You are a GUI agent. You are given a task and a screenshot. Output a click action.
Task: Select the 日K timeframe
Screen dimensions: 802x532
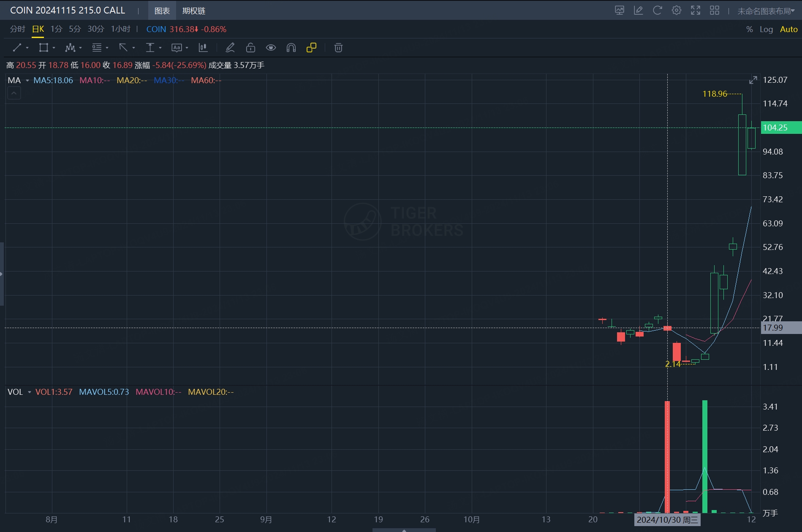pyautogui.click(x=38, y=29)
